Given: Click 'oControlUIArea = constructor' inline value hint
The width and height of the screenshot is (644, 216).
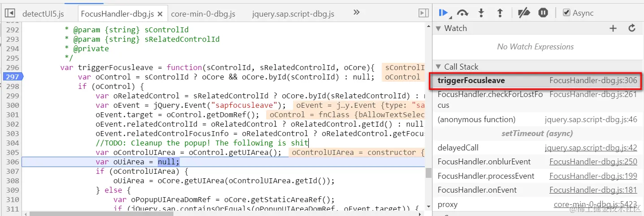Looking at the screenshot, I should [358, 152].
